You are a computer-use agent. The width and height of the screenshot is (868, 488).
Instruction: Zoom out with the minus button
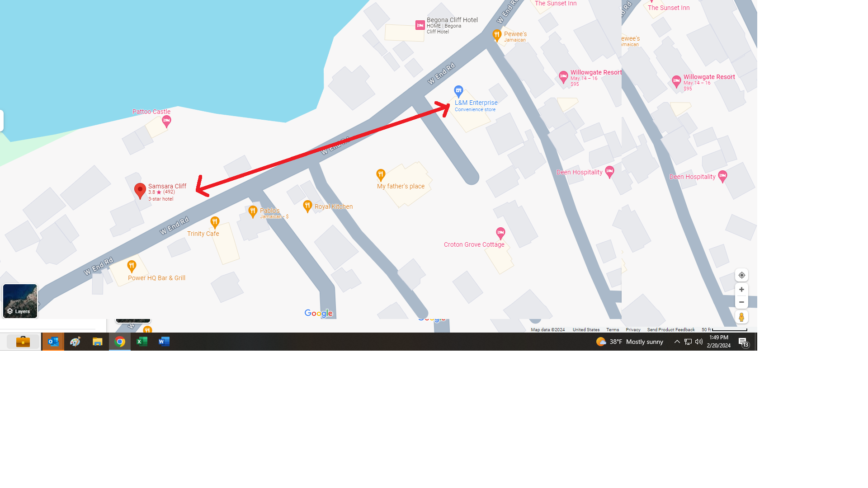click(x=741, y=302)
